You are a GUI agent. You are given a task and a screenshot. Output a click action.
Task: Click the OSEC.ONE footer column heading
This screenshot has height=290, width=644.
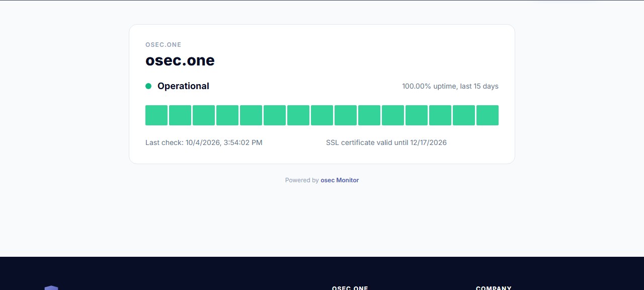coord(350,288)
